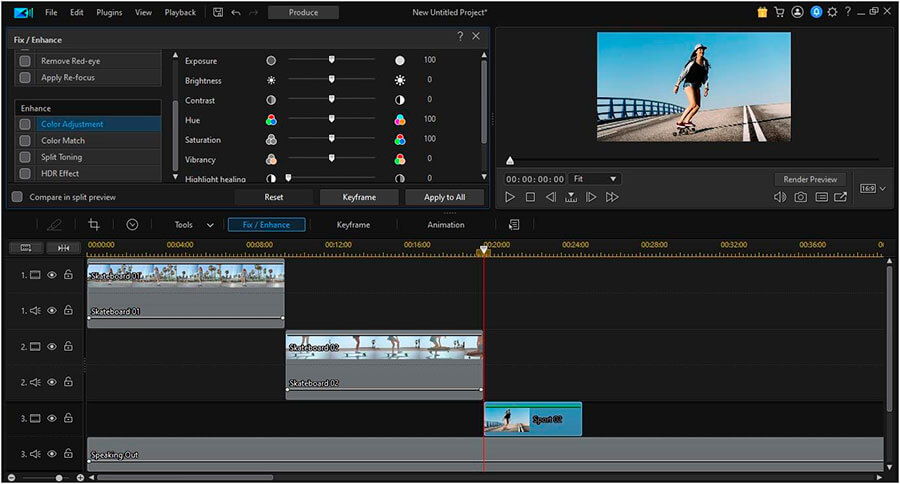Viewport: 900px width, 484px height.
Task: Close the Fix / Enhance panel
Action: point(476,36)
